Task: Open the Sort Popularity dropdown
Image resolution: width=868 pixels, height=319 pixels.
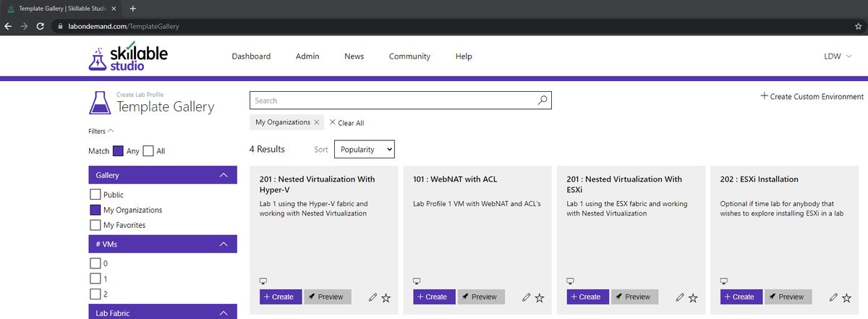Action: pyautogui.click(x=364, y=150)
